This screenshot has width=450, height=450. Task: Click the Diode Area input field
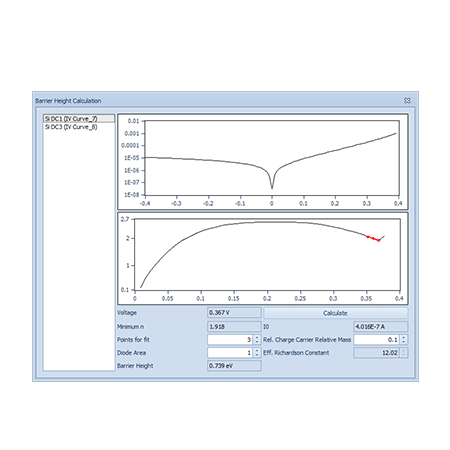230,353
